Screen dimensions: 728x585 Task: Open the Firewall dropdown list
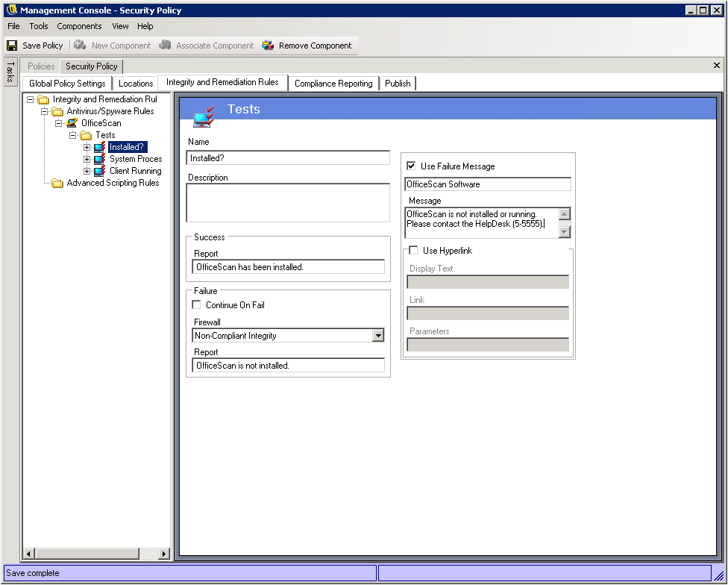(x=378, y=336)
